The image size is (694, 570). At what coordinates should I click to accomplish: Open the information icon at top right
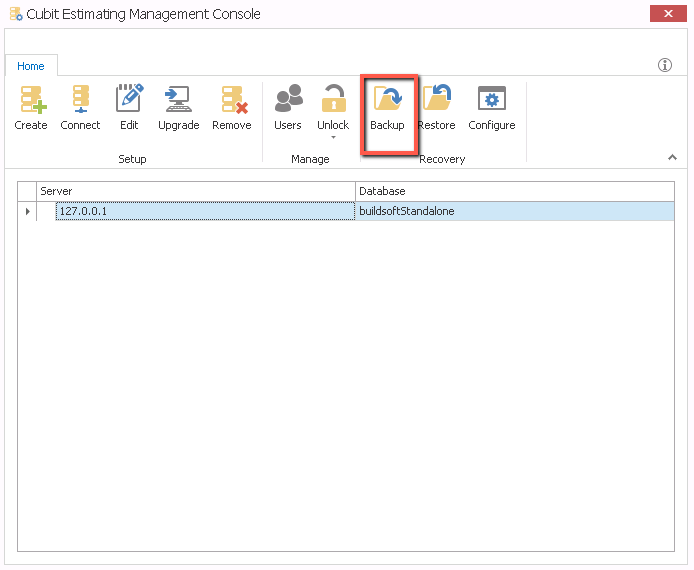pyautogui.click(x=665, y=65)
